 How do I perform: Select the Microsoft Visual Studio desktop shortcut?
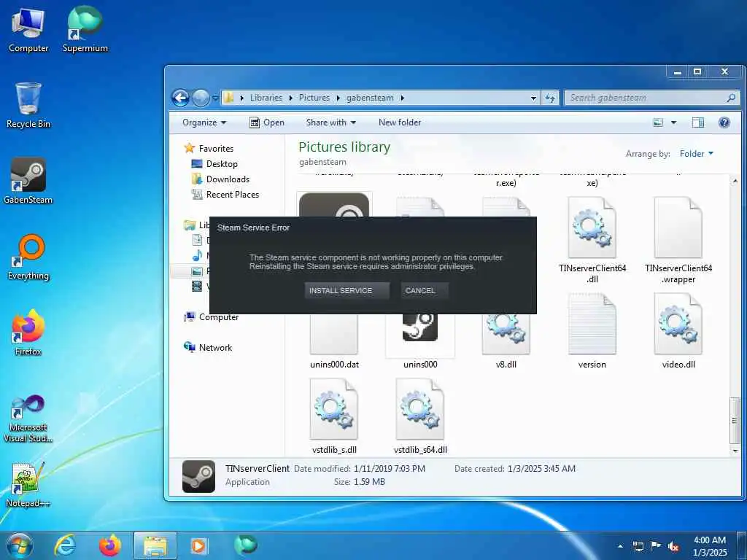point(28,419)
